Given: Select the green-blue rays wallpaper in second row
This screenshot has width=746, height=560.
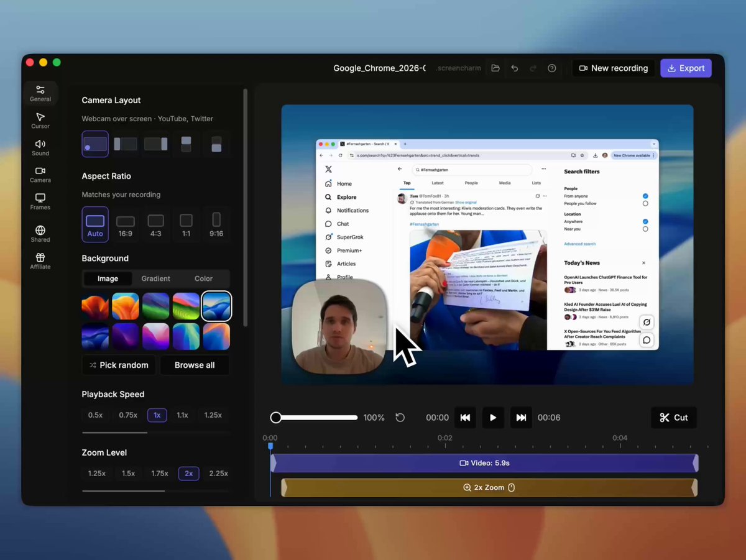Looking at the screenshot, I should (x=186, y=336).
